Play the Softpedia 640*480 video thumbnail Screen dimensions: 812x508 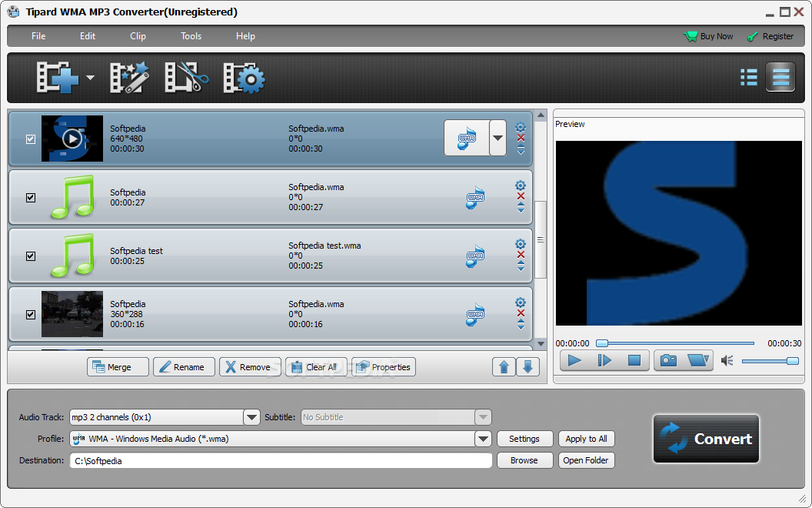72,139
